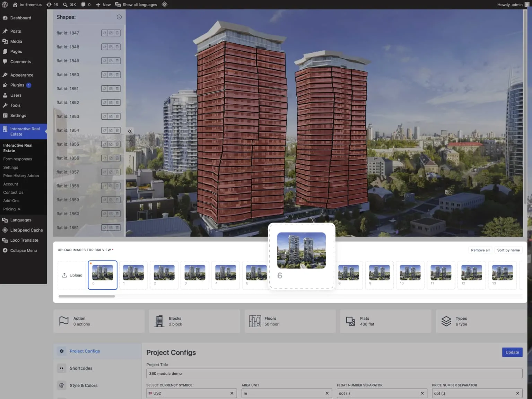The height and width of the screenshot is (399, 532).
Task: Open the Area Unit dropdown
Action: pyautogui.click(x=287, y=393)
